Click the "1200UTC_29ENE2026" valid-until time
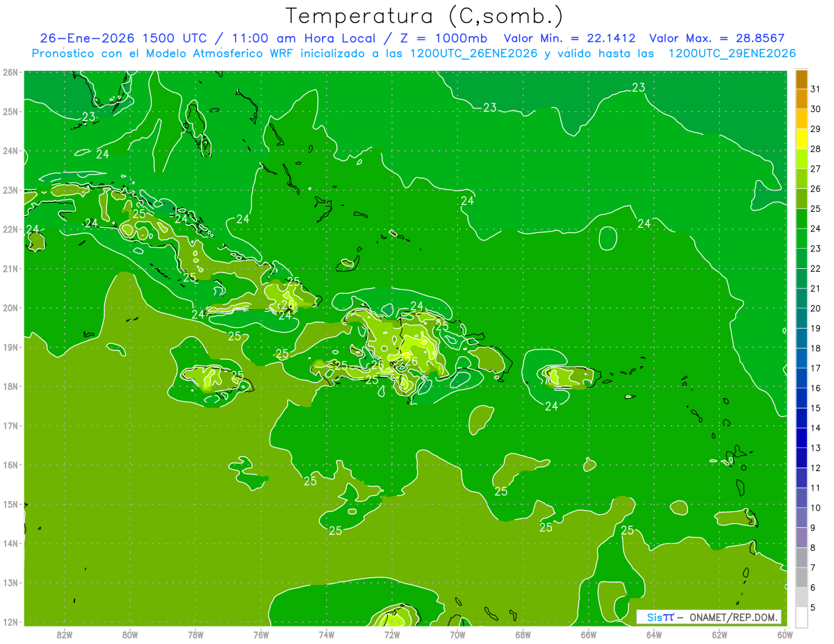The image size is (834, 644). tap(731, 53)
